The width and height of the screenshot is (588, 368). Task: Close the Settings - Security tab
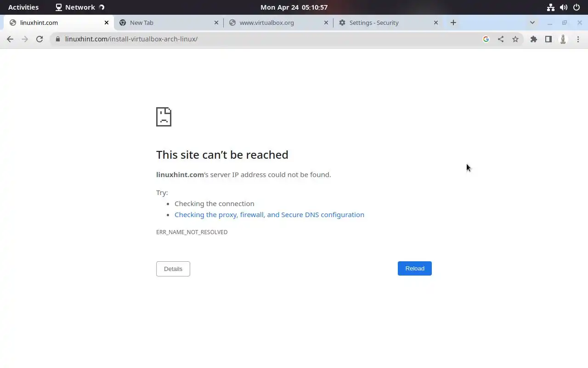(436, 23)
